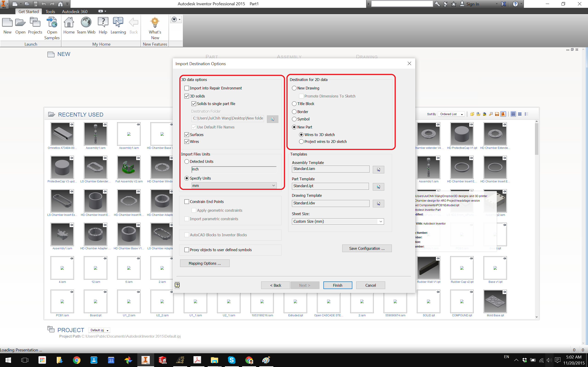Open the Specify Units dropdown showing mm
Viewport: 588px width, 367px height.
point(274,185)
